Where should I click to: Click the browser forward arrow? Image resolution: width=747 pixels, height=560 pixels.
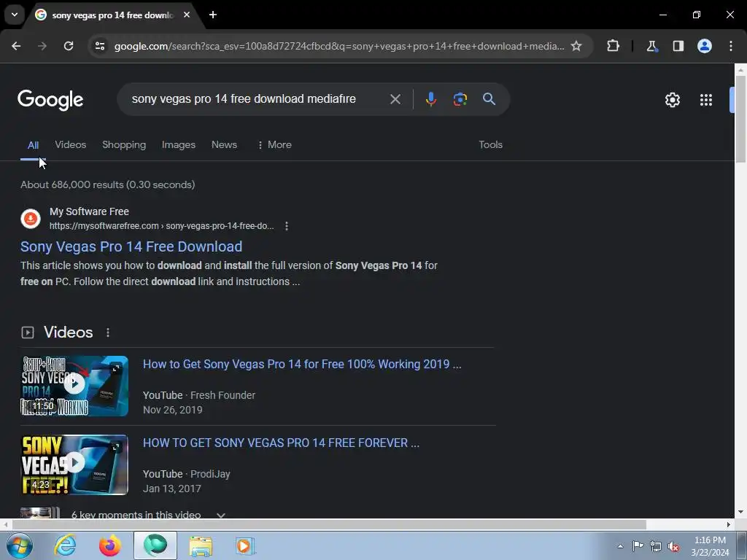pos(42,46)
